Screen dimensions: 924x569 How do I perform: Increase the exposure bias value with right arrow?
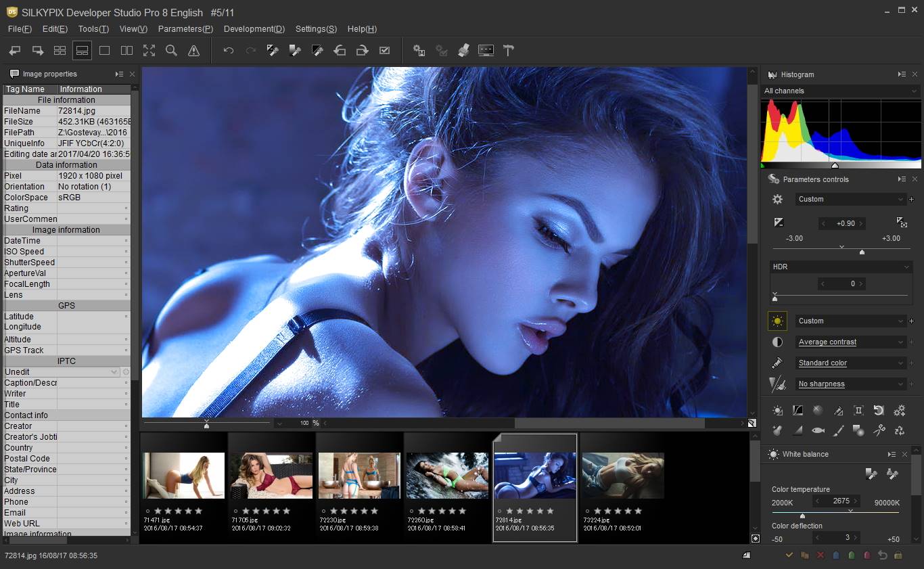(861, 223)
